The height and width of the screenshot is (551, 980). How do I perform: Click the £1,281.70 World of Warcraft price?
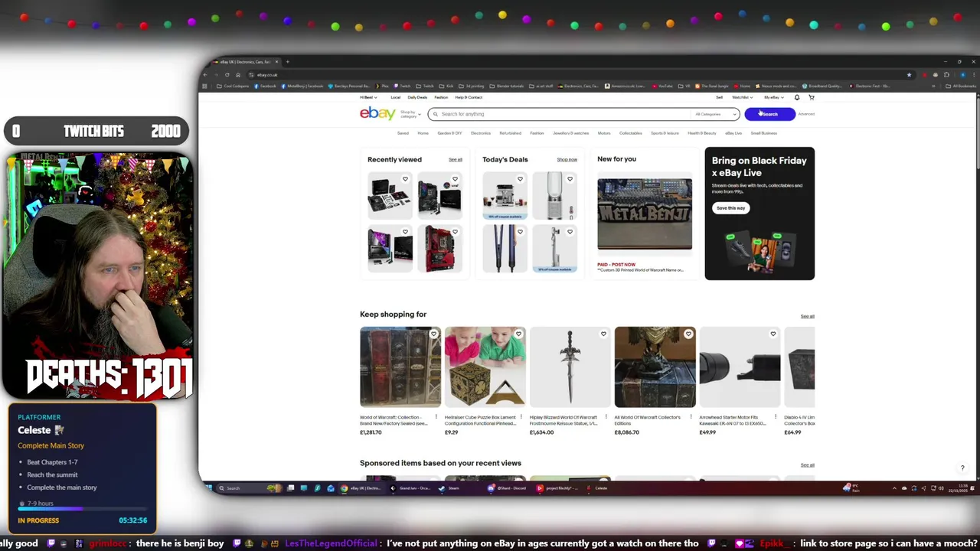point(371,432)
